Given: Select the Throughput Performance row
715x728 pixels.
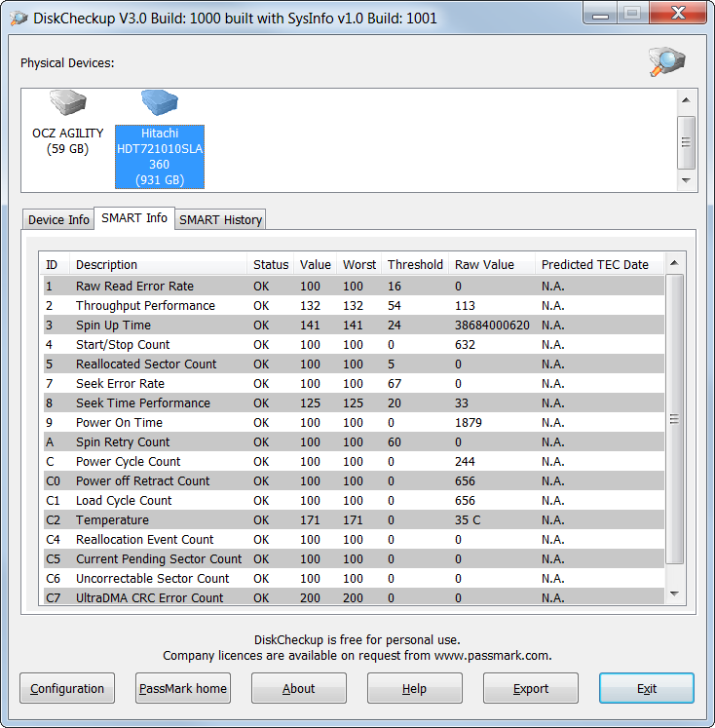Looking at the screenshot, I should pyautogui.click(x=354, y=305).
